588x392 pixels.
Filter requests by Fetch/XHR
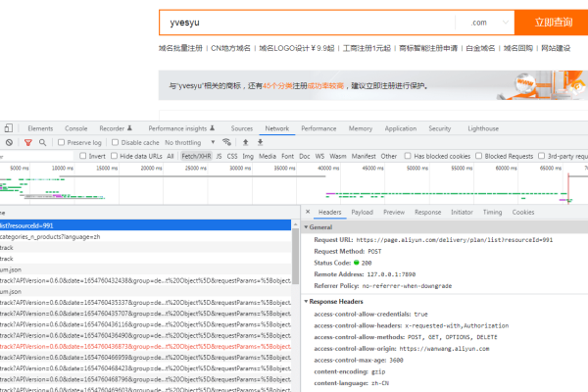tap(196, 156)
